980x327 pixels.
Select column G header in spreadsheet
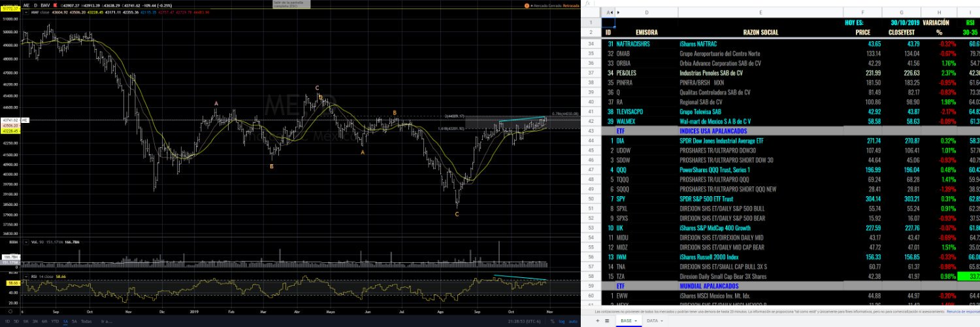pyautogui.click(x=901, y=12)
